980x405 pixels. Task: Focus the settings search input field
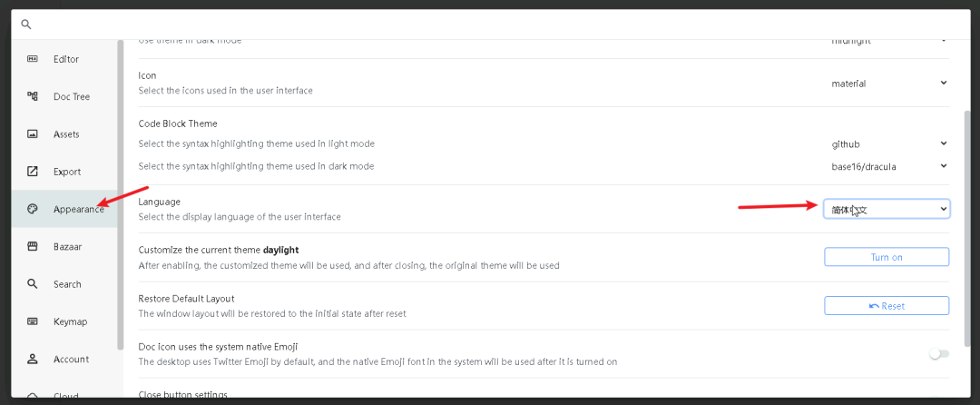tap(490, 25)
